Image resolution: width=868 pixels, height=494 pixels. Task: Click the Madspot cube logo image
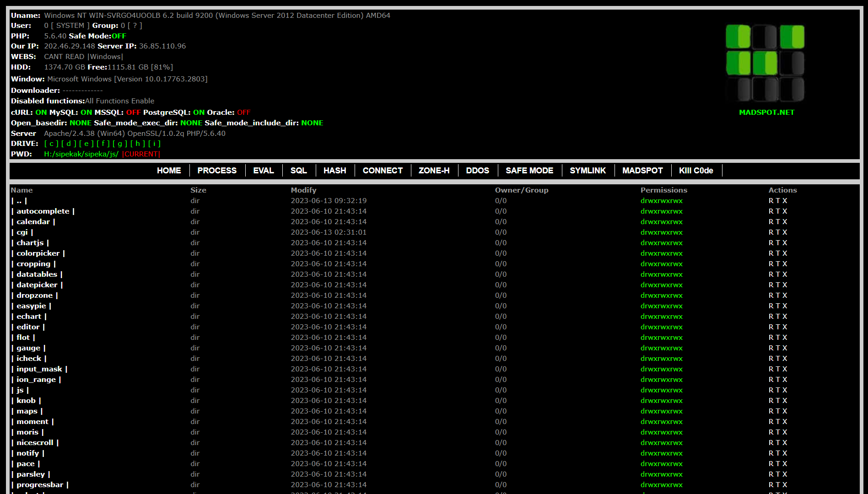765,63
